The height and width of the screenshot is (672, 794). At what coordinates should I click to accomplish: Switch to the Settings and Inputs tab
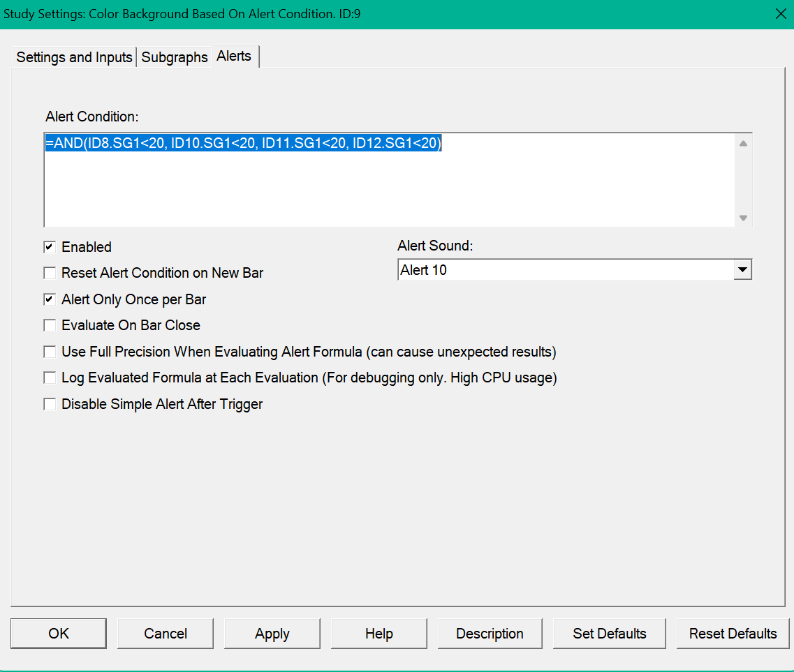tap(74, 57)
